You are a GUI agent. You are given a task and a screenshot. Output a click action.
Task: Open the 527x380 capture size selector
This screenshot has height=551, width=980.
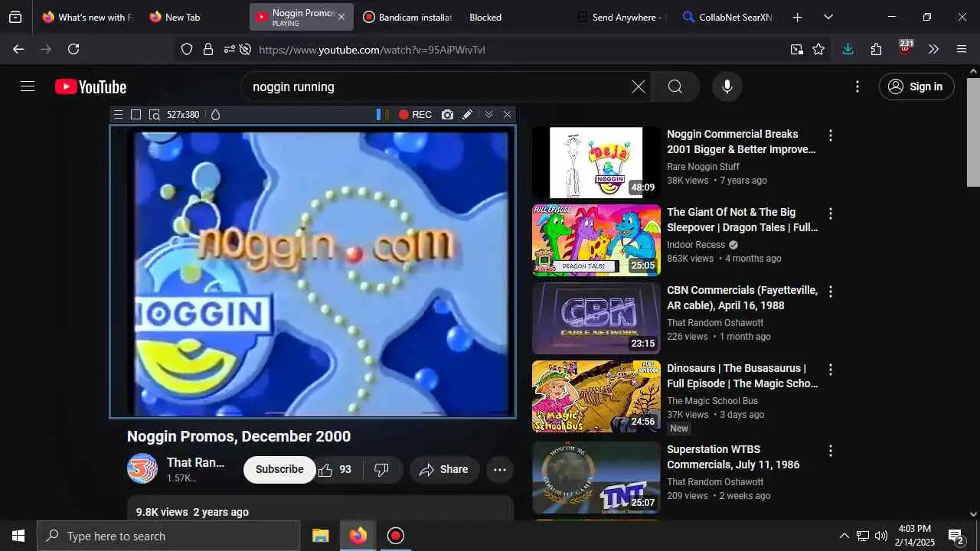pyautogui.click(x=183, y=115)
